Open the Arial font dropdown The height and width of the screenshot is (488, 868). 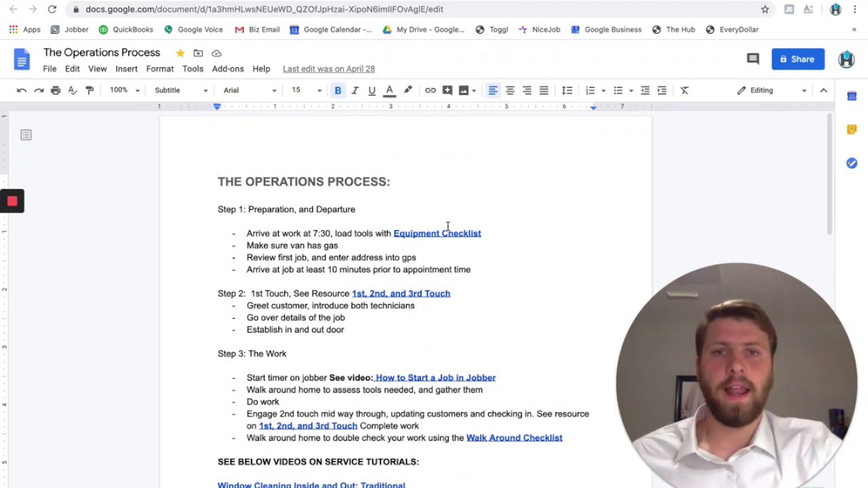point(250,90)
